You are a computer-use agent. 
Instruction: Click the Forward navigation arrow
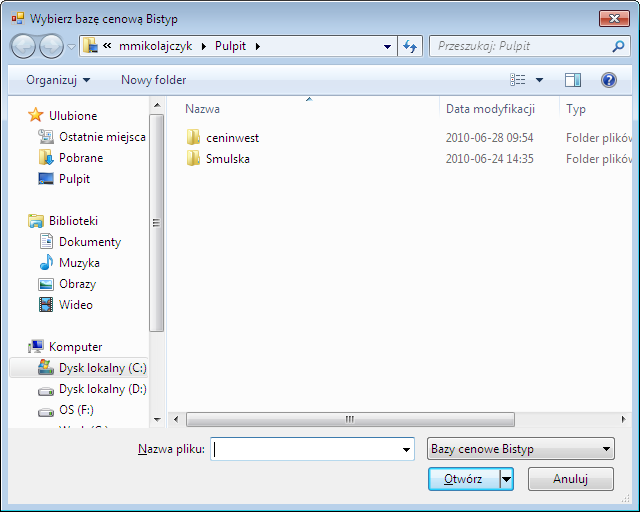pyautogui.click(x=51, y=46)
